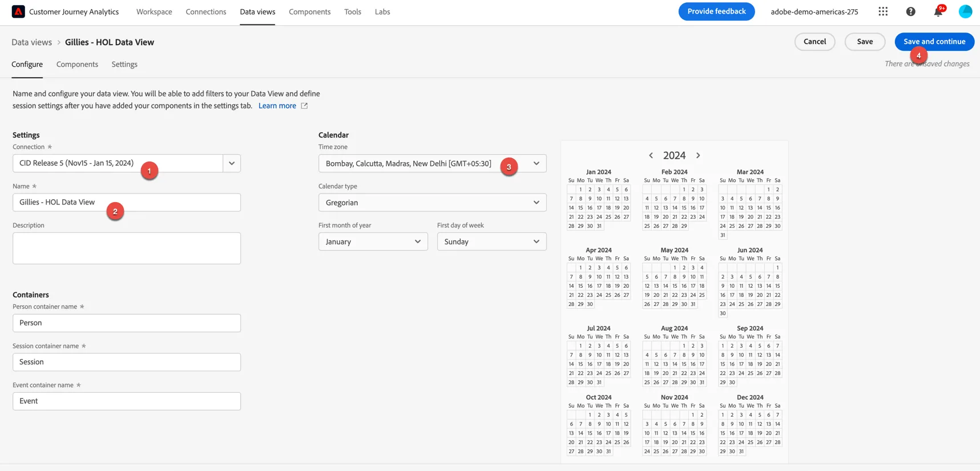Open First day of week dropdown

[491, 241]
